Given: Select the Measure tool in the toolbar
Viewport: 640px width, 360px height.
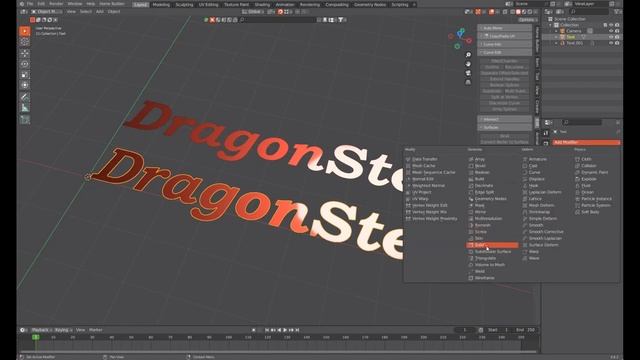Looking at the screenshot, I should [x=25, y=108].
